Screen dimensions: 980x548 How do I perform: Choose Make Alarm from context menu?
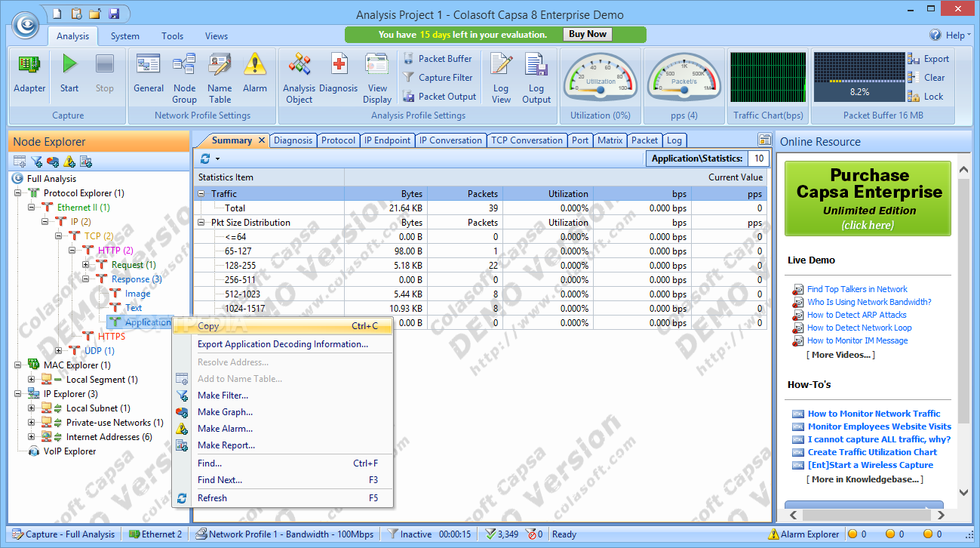coord(283,429)
